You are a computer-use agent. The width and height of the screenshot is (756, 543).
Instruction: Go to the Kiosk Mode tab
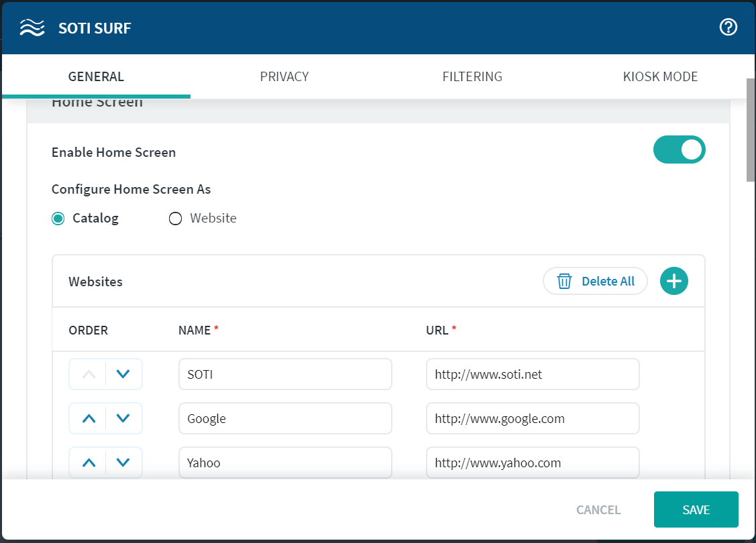660,76
